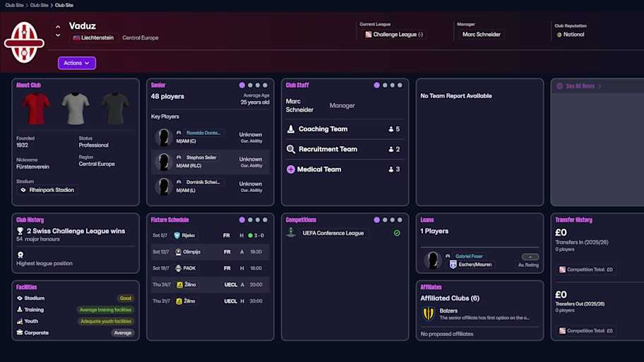Open the Thu 24/7 Žilina away fixture
The image size is (644, 362).
(210, 285)
